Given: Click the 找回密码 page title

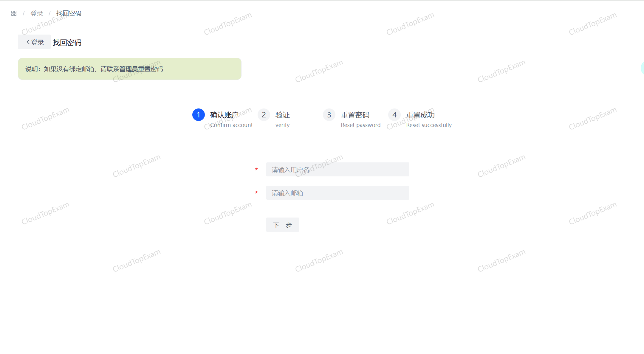Looking at the screenshot, I should pyautogui.click(x=67, y=42).
